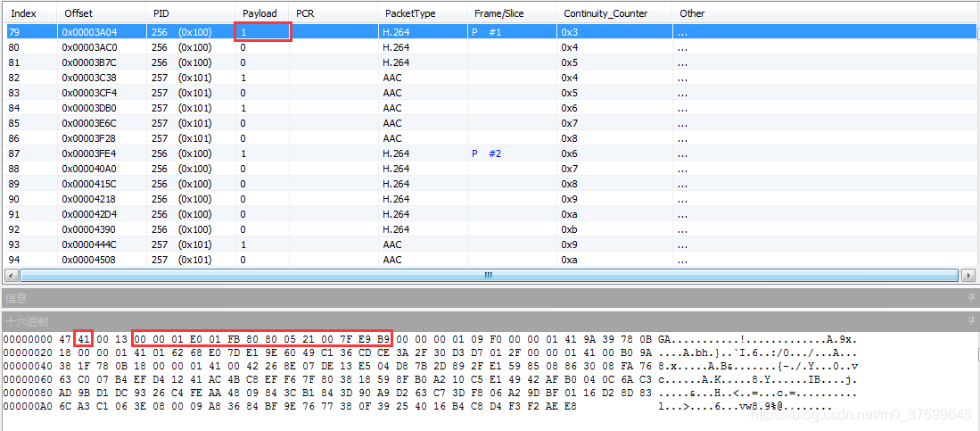The height and width of the screenshot is (431, 980).
Task: Click hex dump line at offset 00000060
Action: [x=431, y=380]
